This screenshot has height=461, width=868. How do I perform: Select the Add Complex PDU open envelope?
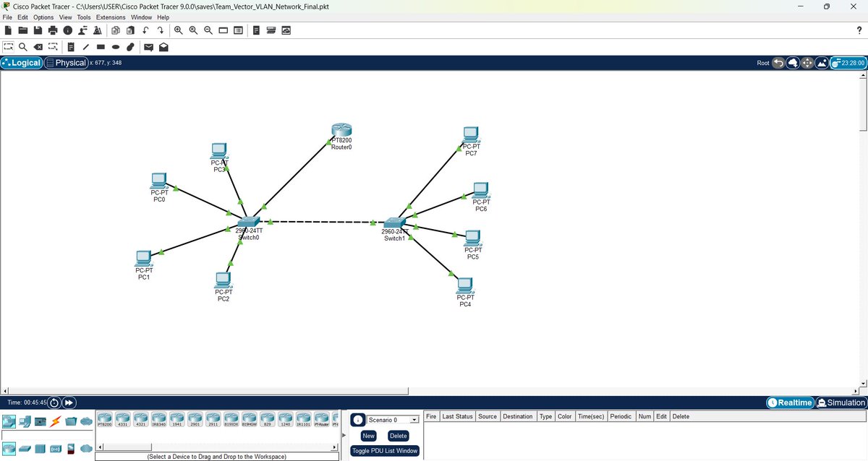(x=163, y=47)
